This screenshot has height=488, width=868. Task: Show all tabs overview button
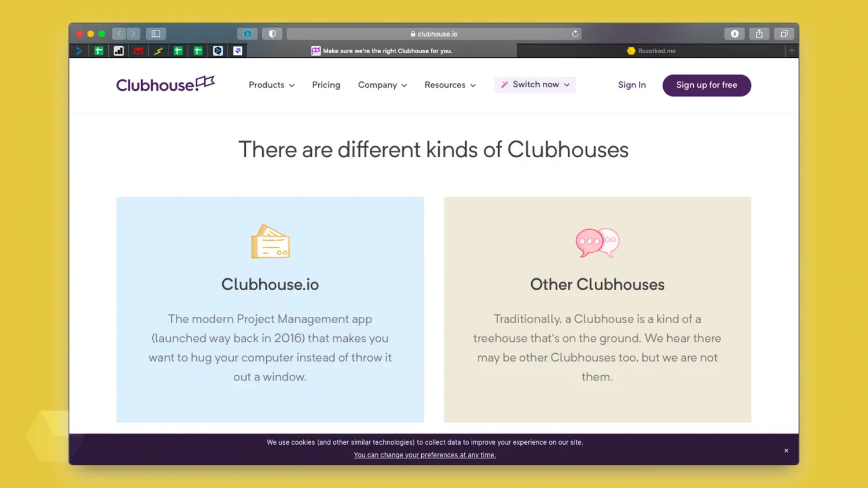click(784, 34)
